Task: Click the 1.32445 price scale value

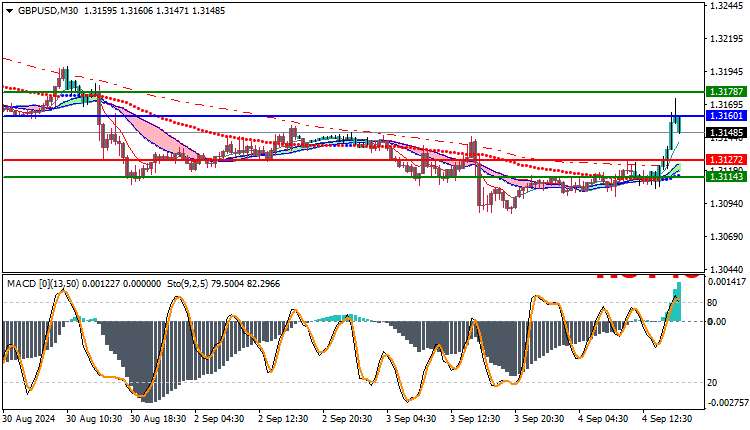Action: pyautogui.click(x=727, y=6)
